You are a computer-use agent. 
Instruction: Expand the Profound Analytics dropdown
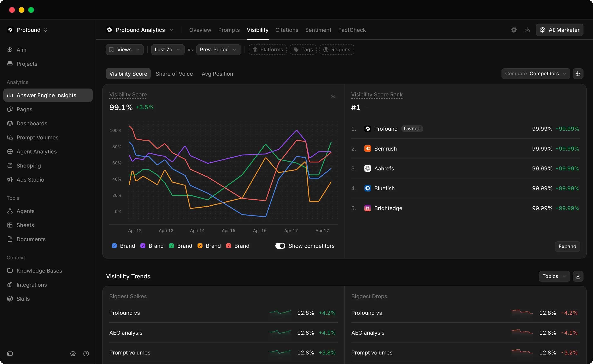[x=140, y=30]
